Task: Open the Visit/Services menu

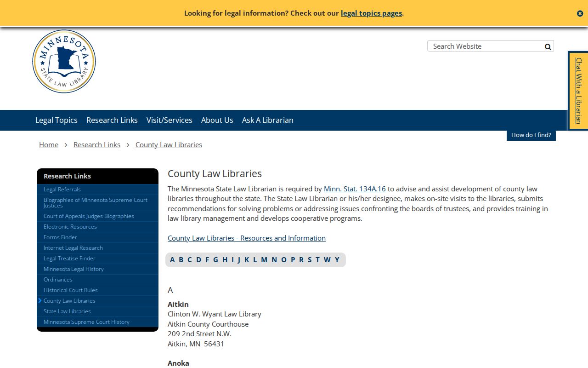Action: coord(170,120)
